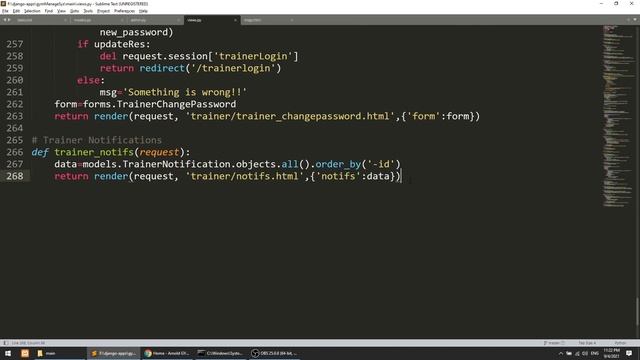Click on order_by method on line 267
This screenshot has height=360, width=640.
tap(338, 164)
